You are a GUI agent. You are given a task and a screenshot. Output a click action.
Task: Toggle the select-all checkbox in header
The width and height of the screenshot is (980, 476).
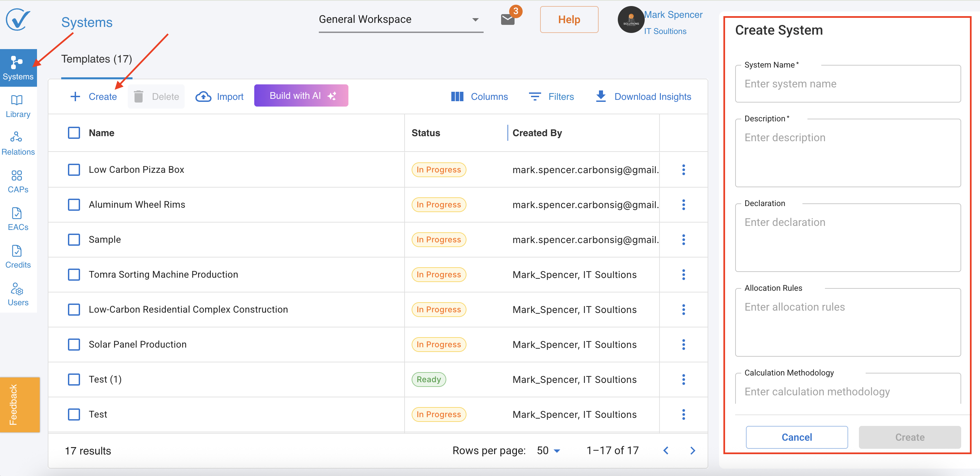point(74,133)
